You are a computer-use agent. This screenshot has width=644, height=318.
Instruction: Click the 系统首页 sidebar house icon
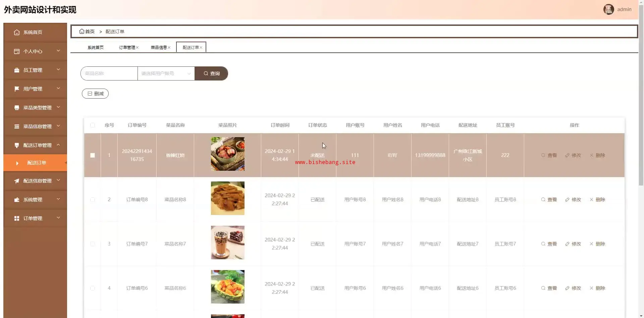(17, 32)
